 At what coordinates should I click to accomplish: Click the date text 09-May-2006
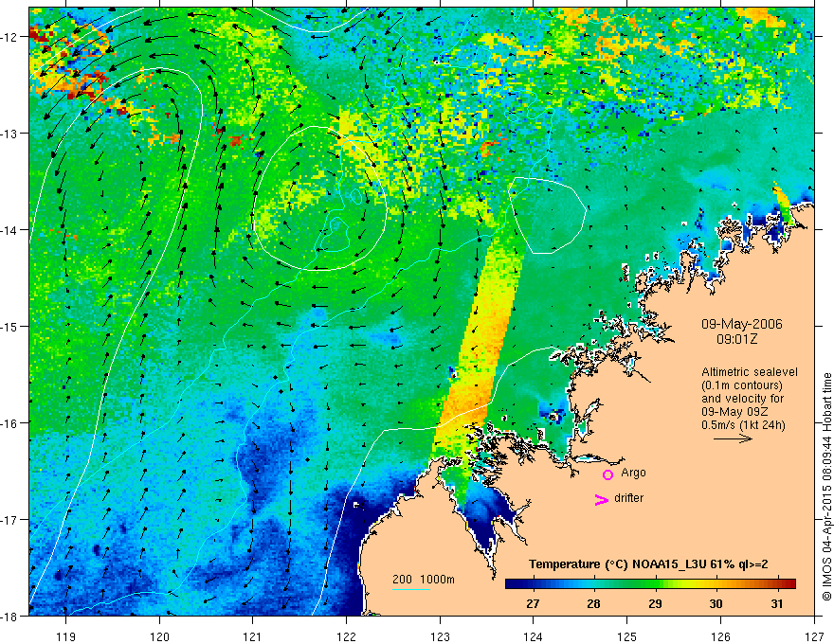click(x=742, y=324)
